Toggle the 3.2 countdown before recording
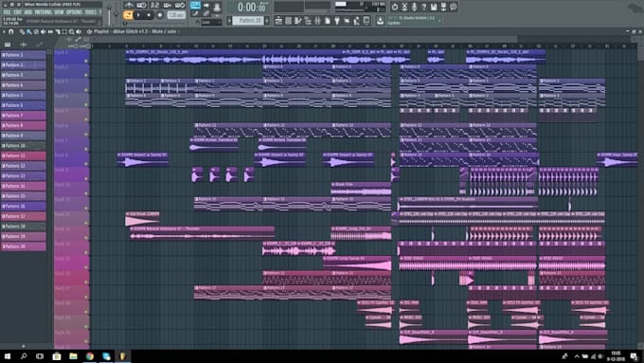 point(154,6)
